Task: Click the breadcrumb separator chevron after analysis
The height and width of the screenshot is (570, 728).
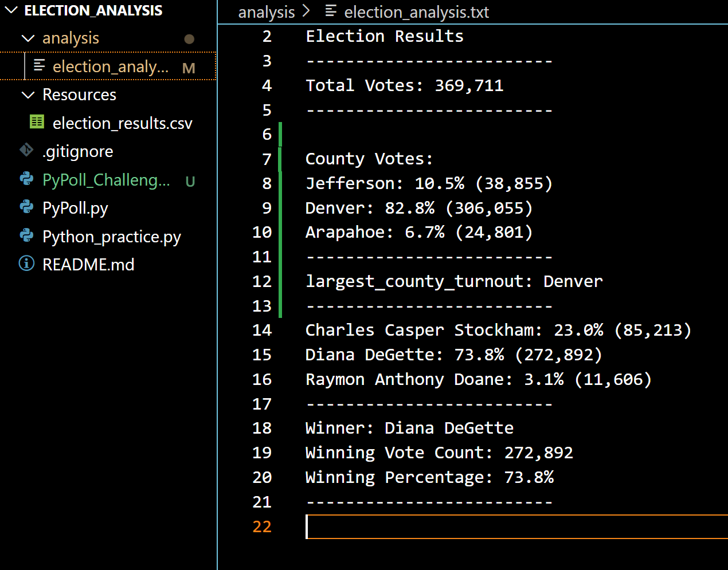Action: (x=306, y=11)
